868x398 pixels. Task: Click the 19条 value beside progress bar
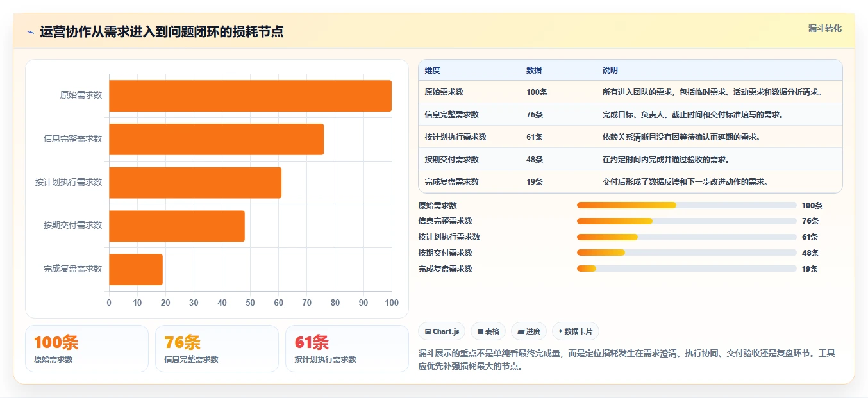tap(810, 269)
